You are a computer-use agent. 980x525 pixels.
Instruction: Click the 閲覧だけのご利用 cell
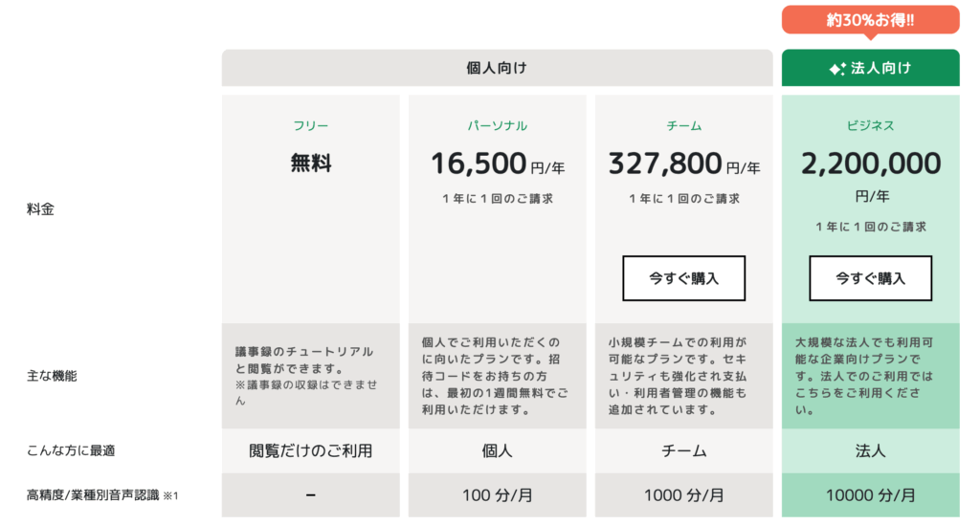coord(311,450)
